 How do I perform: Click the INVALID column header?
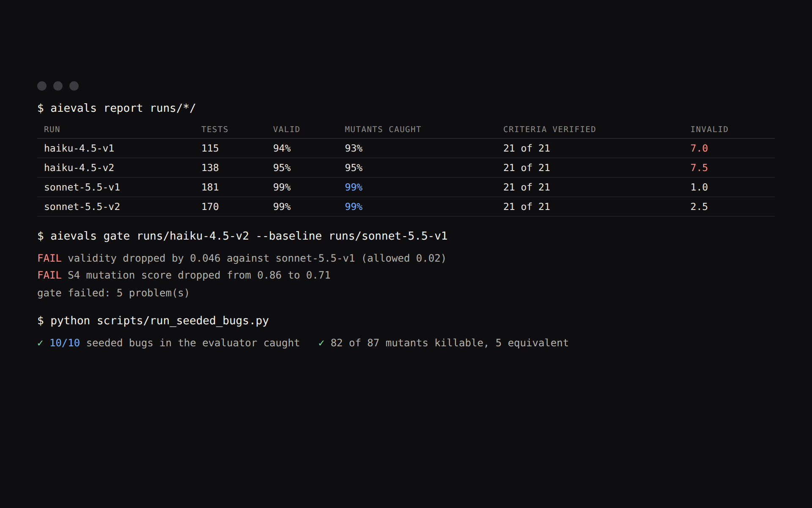coord(709,130)
